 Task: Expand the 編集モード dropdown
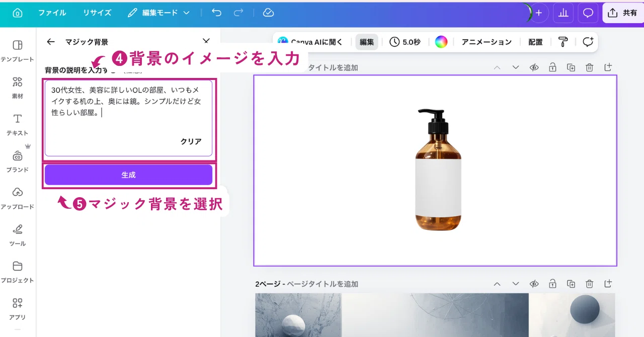(158, 13)
